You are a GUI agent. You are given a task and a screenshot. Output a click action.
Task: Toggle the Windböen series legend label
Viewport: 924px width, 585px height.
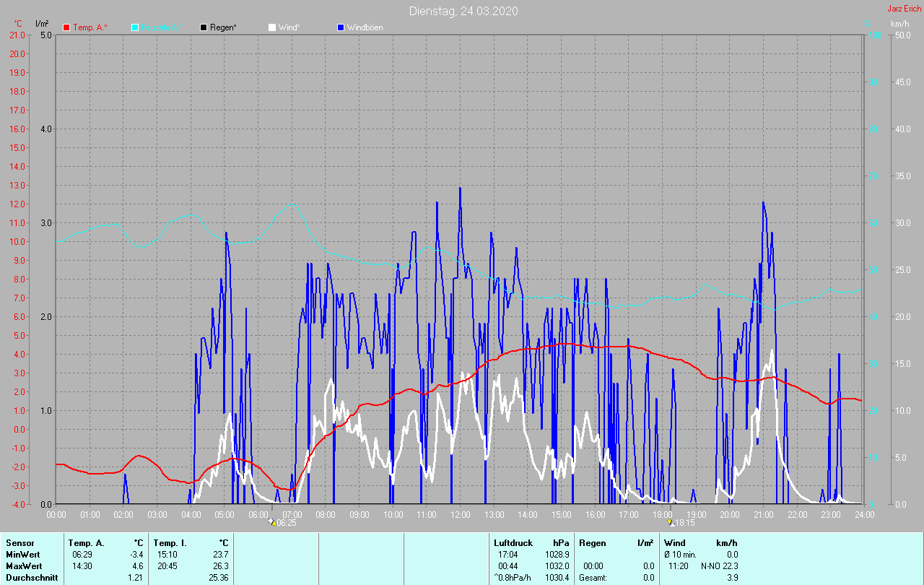coord(365,27)
